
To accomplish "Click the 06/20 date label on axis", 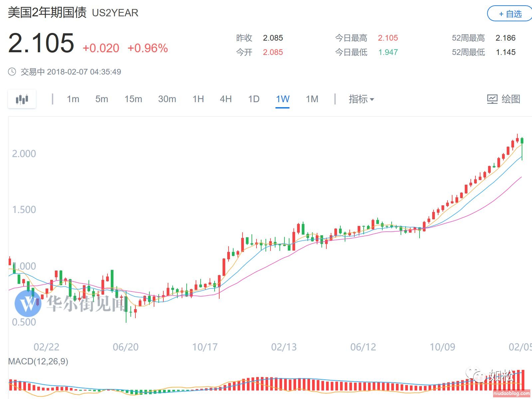I will 125,347.
